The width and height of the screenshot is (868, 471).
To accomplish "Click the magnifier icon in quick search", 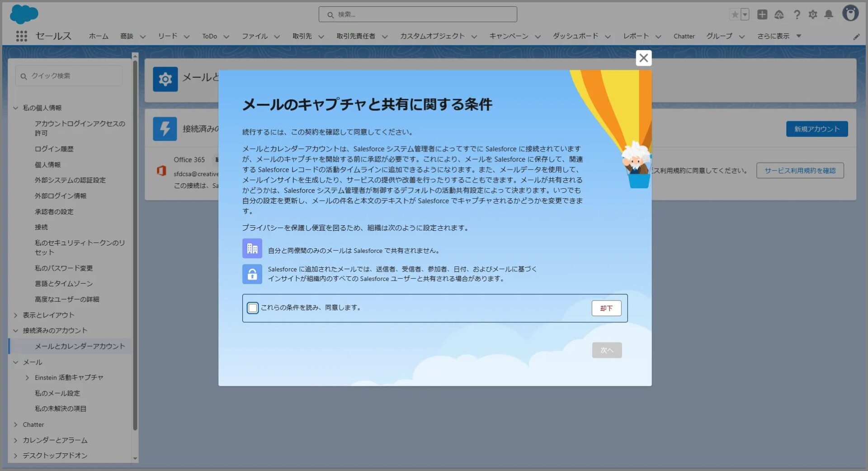I will [x=24, y=76].
